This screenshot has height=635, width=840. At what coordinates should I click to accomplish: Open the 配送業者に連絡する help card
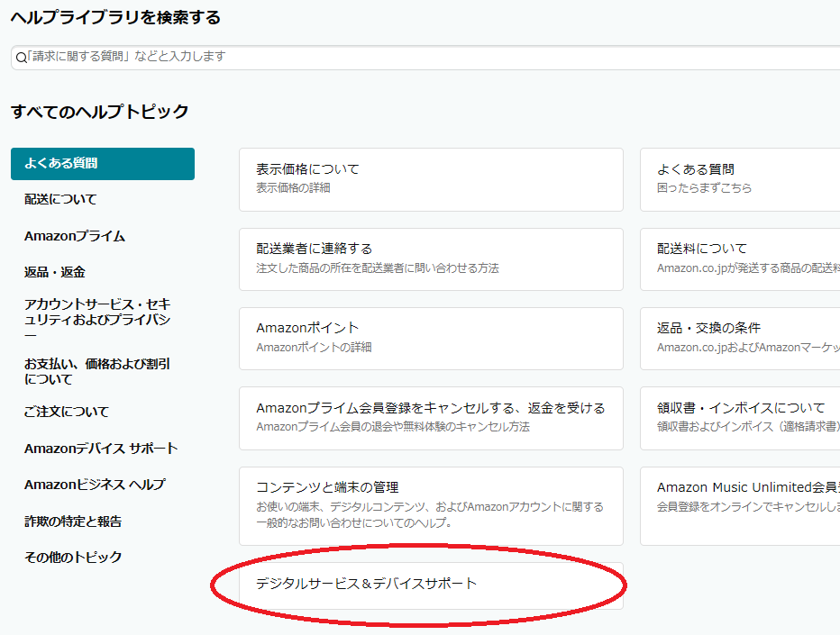pyautogui.click(x=431, y=259)
